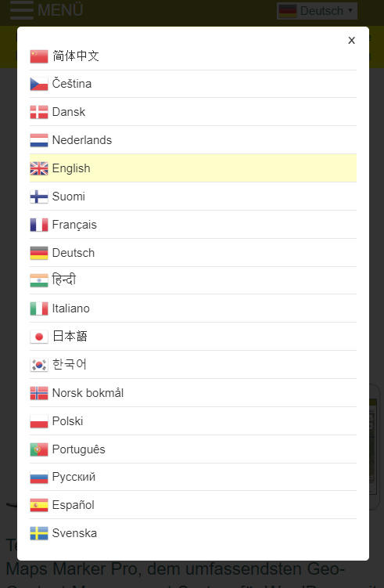Select Русский language option
This screenshot has width=384, height=588.
[193, 477]
